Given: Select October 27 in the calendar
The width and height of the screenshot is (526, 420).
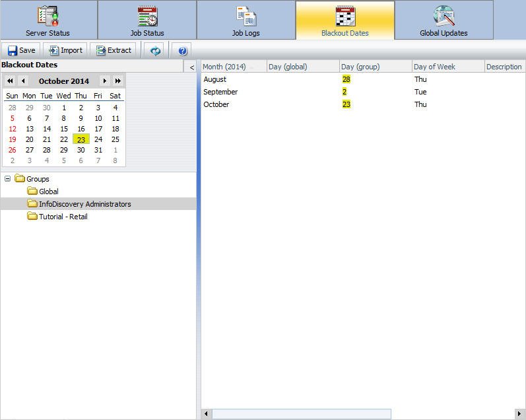Looking at the screenshot, I should pos(30,150).
